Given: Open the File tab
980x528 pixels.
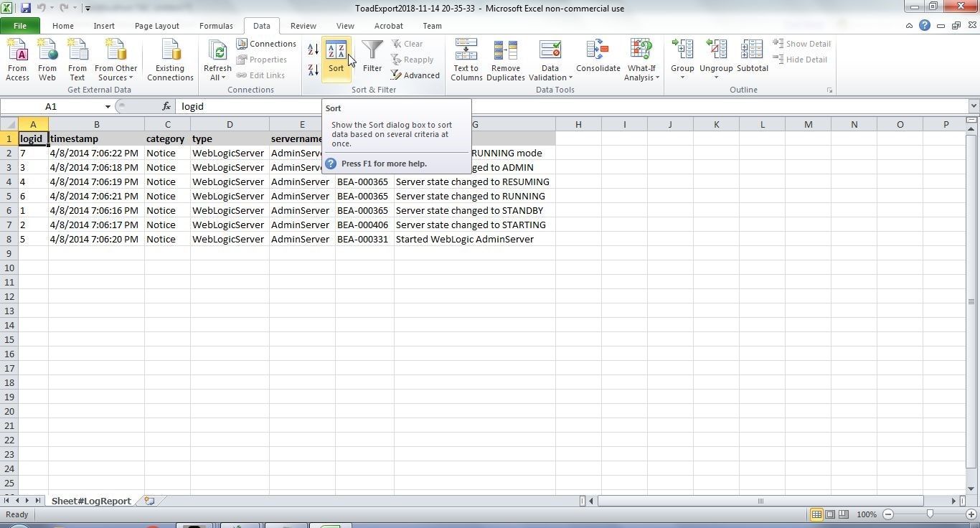Looking at the screenshot, I should point(20,26).
